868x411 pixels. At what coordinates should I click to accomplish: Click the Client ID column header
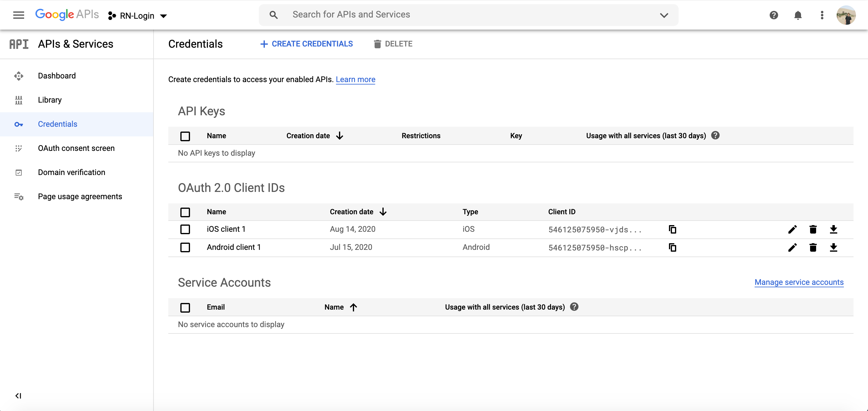coord(562,212)
